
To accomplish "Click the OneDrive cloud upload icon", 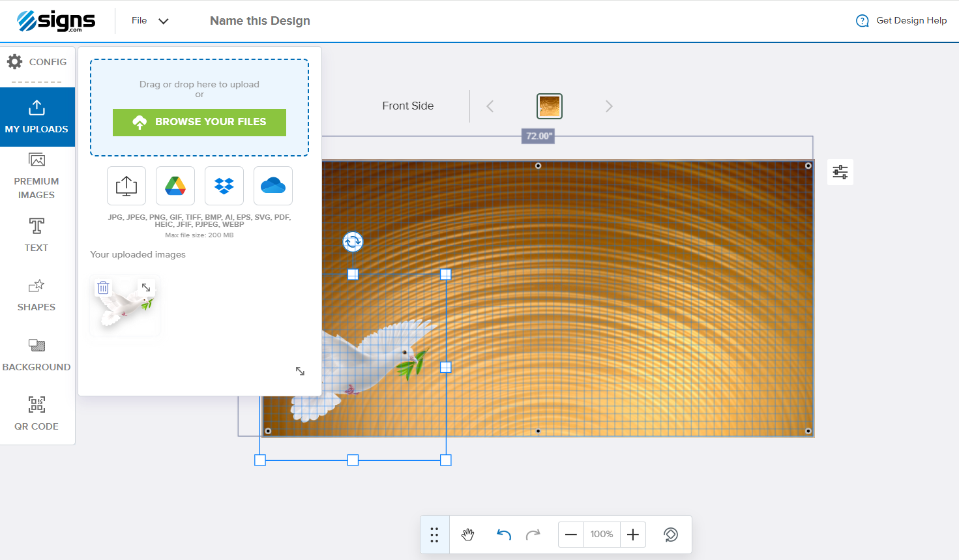I will pyautogui.click(x=273, y=186).
